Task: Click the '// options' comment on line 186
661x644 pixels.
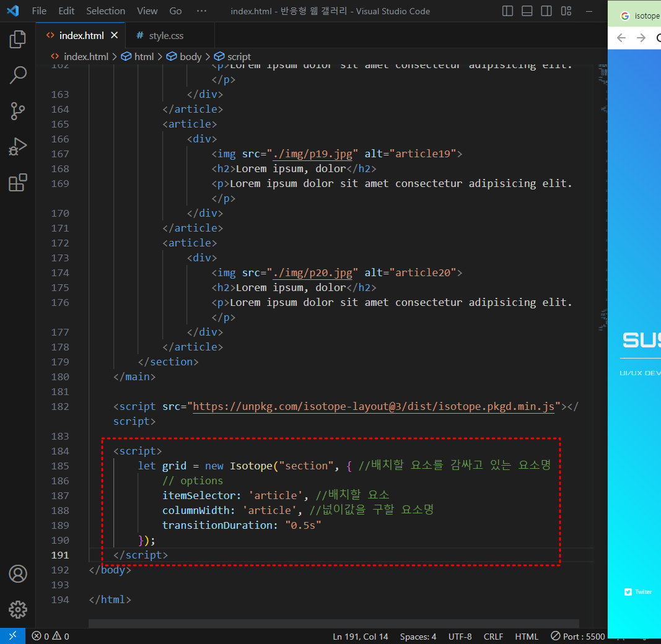Action: coord(193,481)
